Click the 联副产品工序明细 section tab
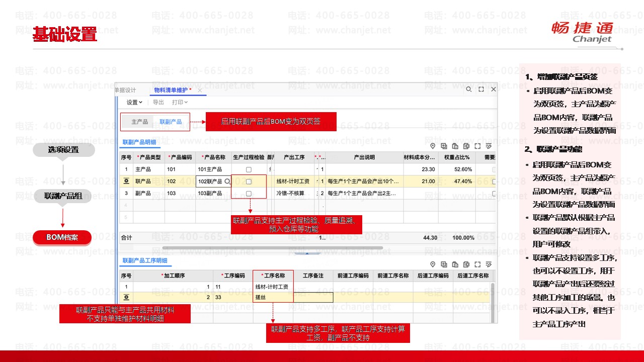Viewport: 644px width, 362px height. [x=145, y=260]
